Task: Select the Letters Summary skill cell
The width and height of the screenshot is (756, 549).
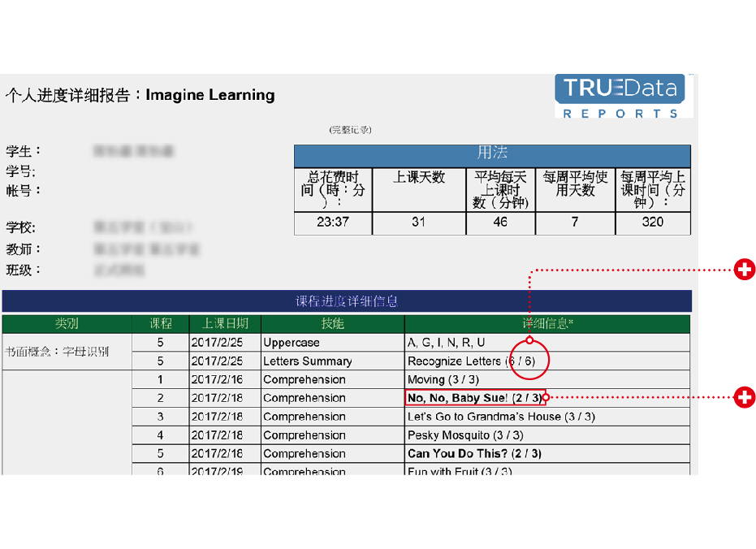Action: [x=333, y=361]
